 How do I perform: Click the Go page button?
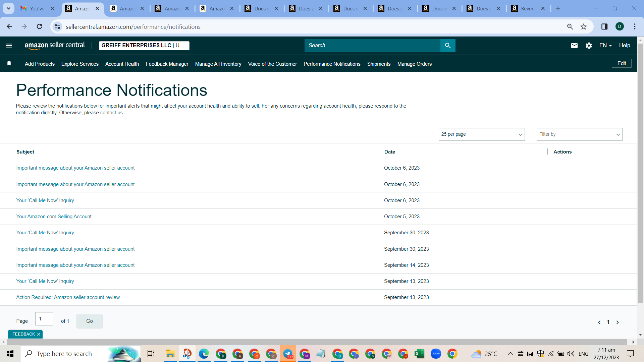coord(90,321)
